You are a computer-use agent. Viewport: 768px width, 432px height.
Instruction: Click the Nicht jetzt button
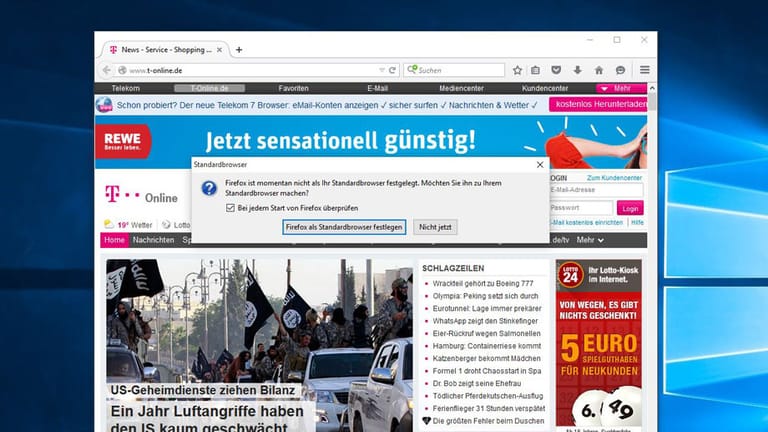(435, 227)
